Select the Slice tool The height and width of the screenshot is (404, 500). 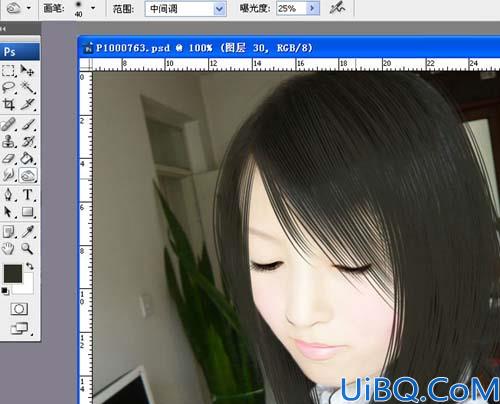pyautogui.click(x=28, y=104)
